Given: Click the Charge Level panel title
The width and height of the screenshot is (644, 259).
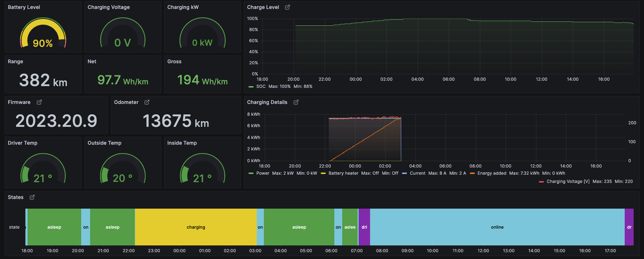Looking at the screenshot, I should [x=263, y=7].
